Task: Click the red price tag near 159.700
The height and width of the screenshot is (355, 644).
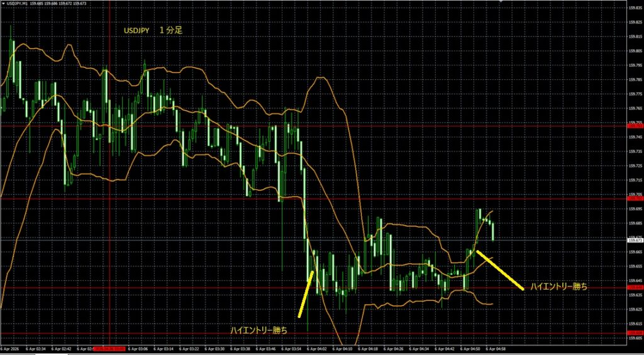Action: tap(636, 199)
